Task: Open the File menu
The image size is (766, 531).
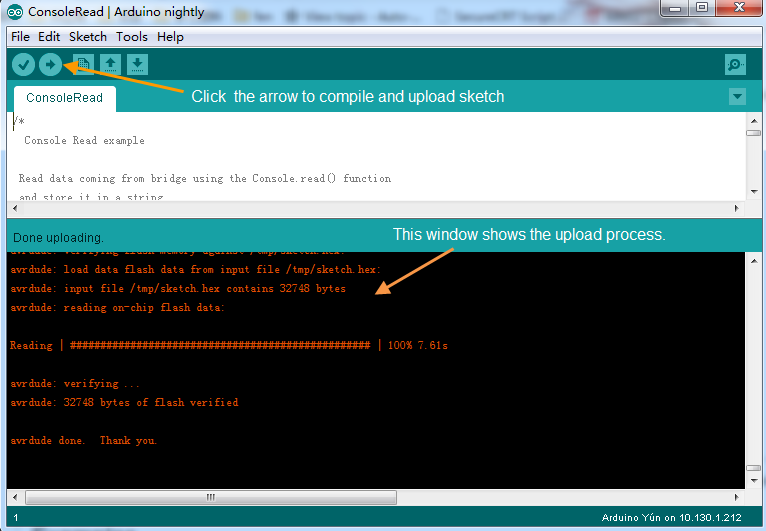Action: click(21, 37)
